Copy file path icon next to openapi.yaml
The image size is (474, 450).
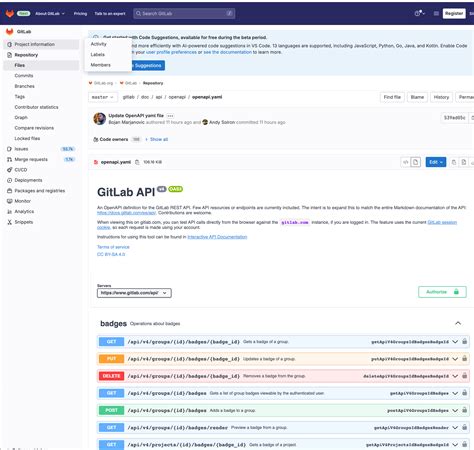click(137, 162)
